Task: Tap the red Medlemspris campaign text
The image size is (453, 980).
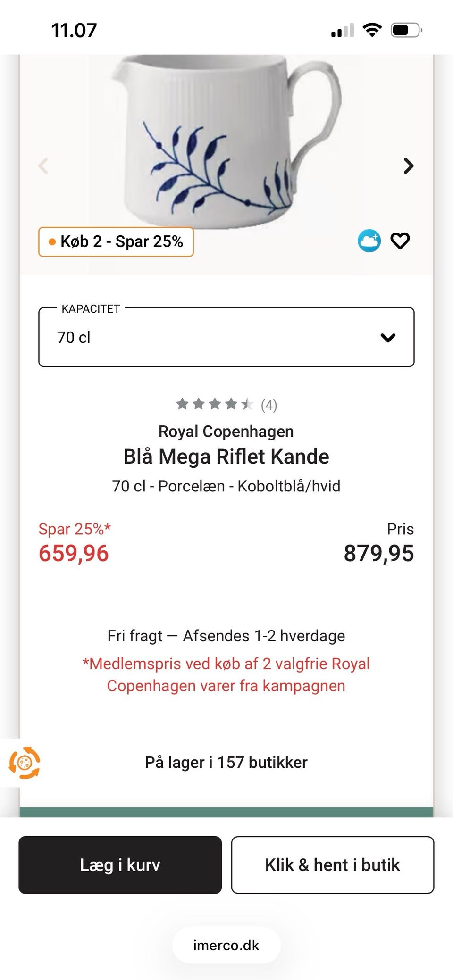Action: pyautogui.click(x=226, y=674)
